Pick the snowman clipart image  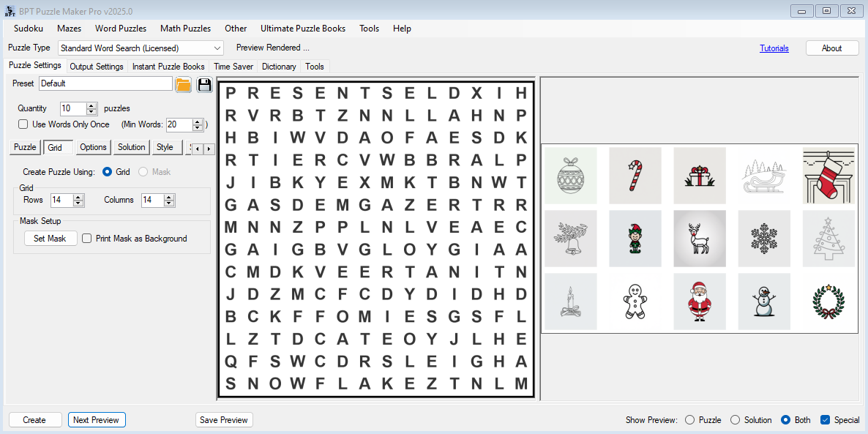[x=764, y=301]
